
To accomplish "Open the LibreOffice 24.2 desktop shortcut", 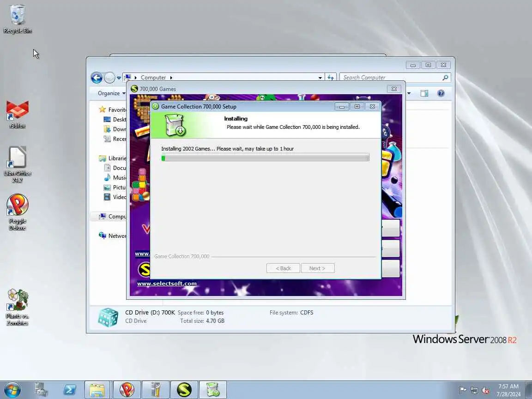I will (17, 164).
